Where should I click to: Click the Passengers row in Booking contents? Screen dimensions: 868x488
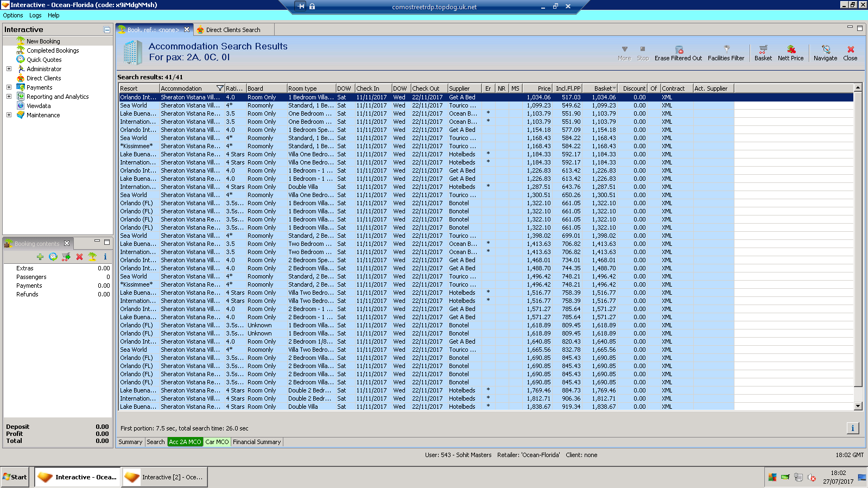click(58, 277)
